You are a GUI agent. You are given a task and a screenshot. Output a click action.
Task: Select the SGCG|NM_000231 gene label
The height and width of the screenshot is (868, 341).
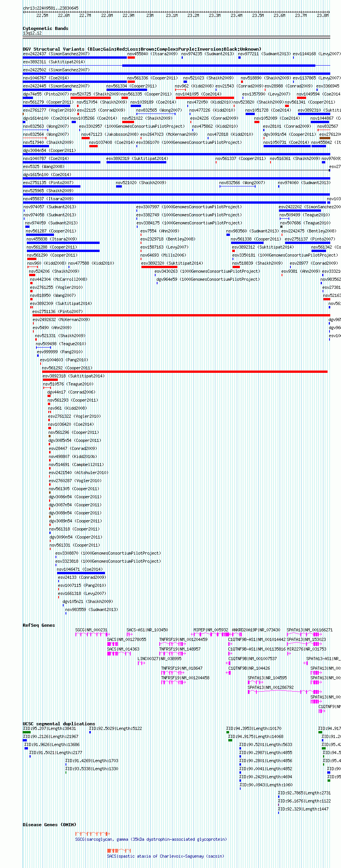pos(91,630)
